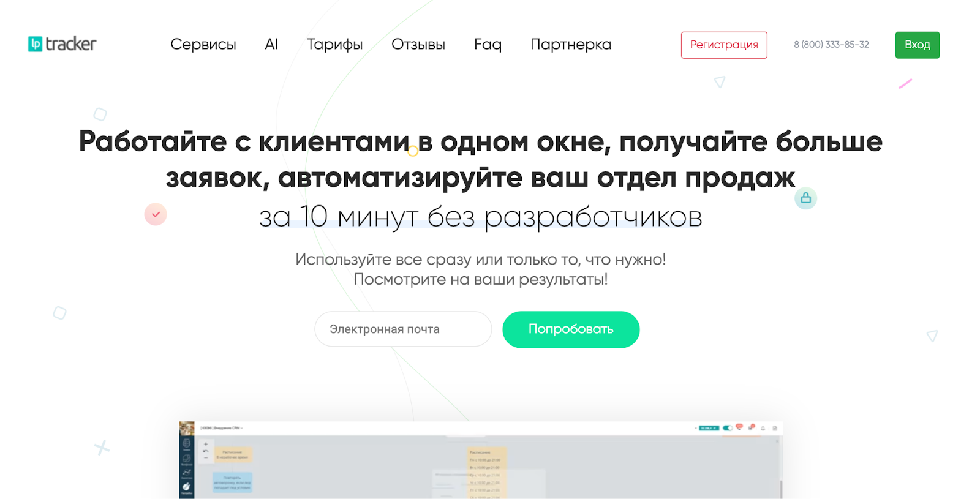Click the text "Посмотрите на ваши результаты!"
This screenshot has width=980, height=499.
[x=481, y=280]
